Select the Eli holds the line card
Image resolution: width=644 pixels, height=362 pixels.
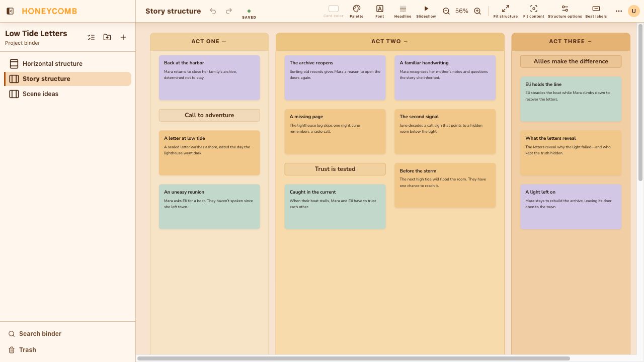[571, 99]
